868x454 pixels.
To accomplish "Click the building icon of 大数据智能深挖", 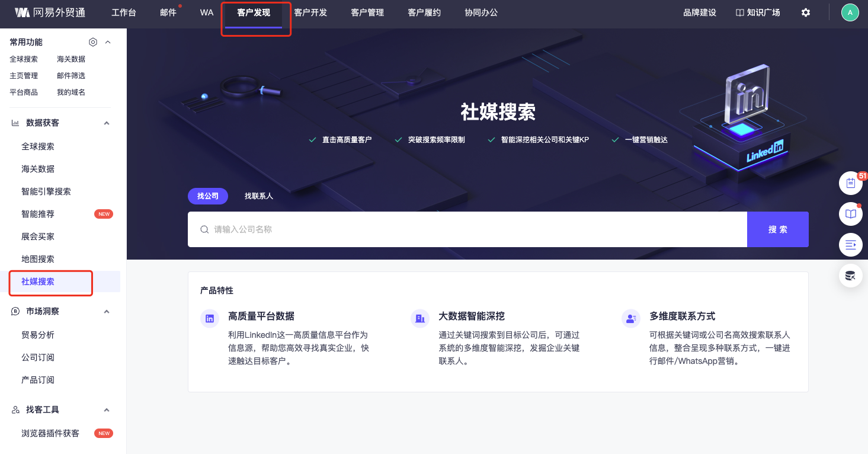I will pos(420,318).
